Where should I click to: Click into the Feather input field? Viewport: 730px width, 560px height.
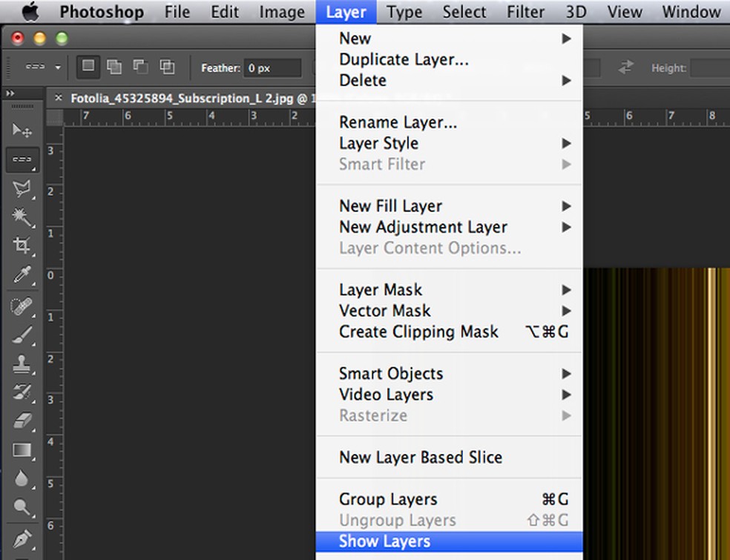point(272,68)
